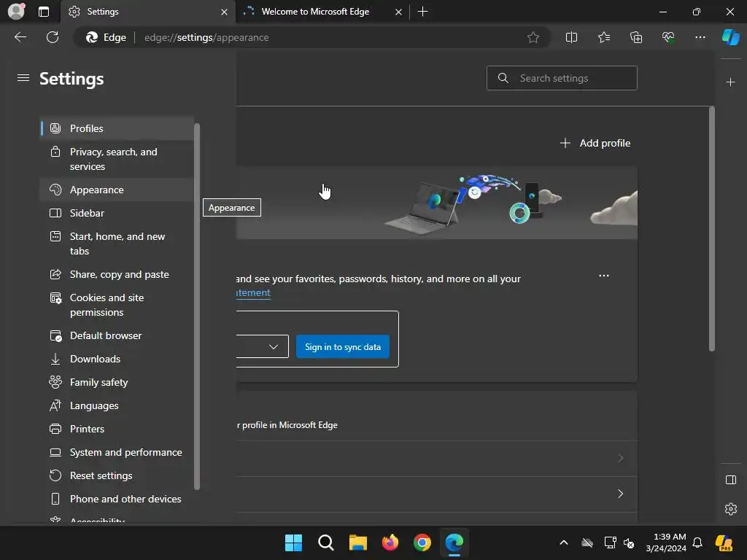The image size is (747, 560).
Task: Open Collections icon in toolbar
Action: (x=636, y=37)
